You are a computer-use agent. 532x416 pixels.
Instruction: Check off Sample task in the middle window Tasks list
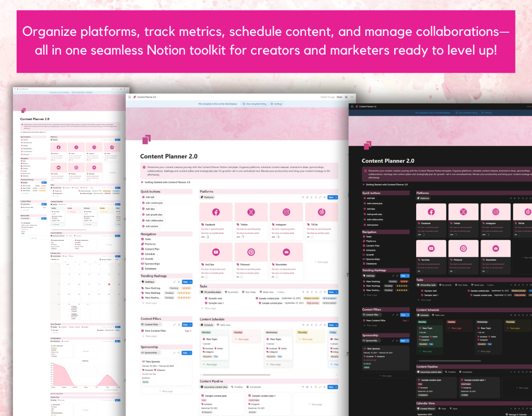[206, 298]
